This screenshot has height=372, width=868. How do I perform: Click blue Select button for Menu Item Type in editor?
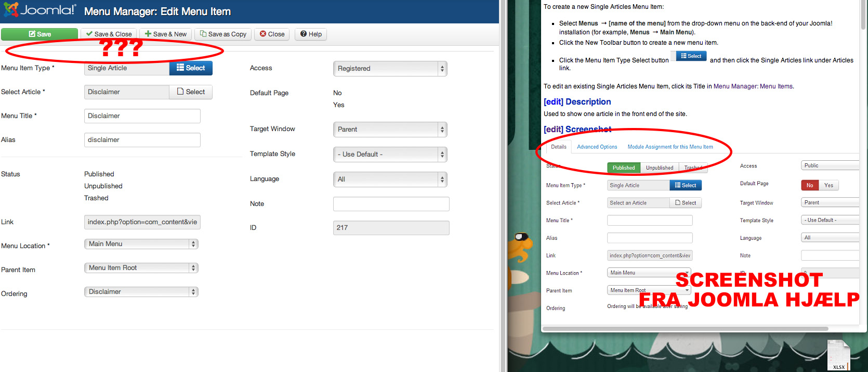[x=191, y=68]
